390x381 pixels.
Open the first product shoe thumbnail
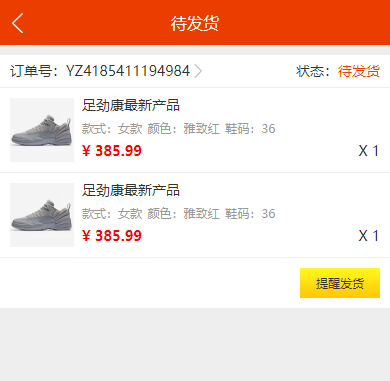42,130
